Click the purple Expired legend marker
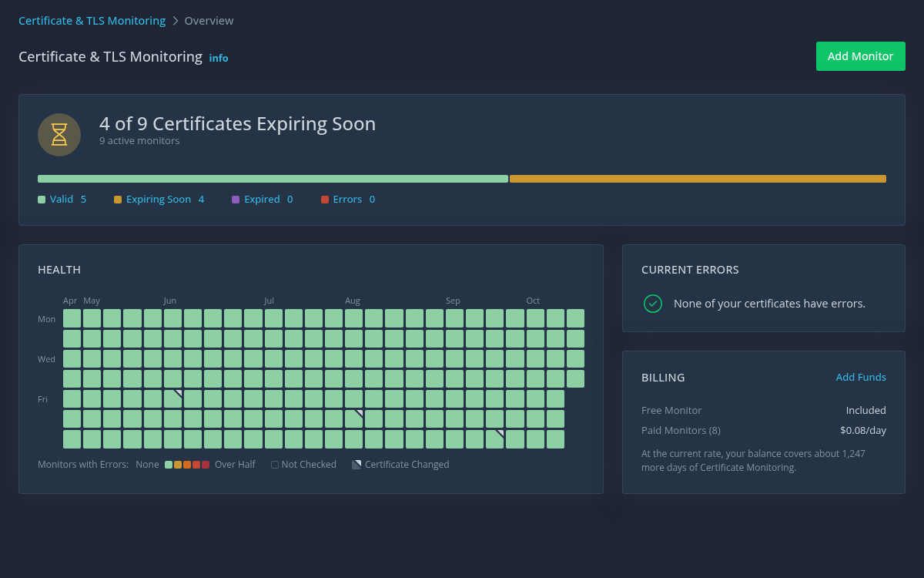 click(236, 200)
